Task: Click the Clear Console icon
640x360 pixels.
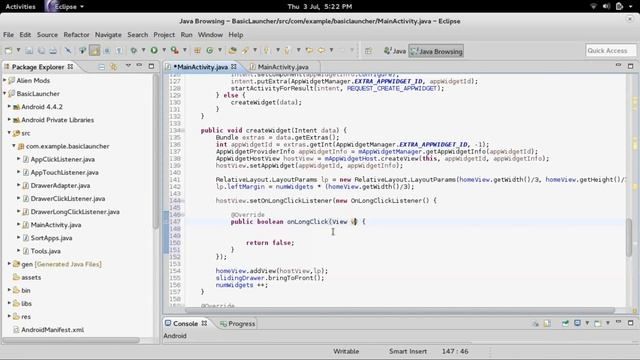Action: (x=535, y=324)
